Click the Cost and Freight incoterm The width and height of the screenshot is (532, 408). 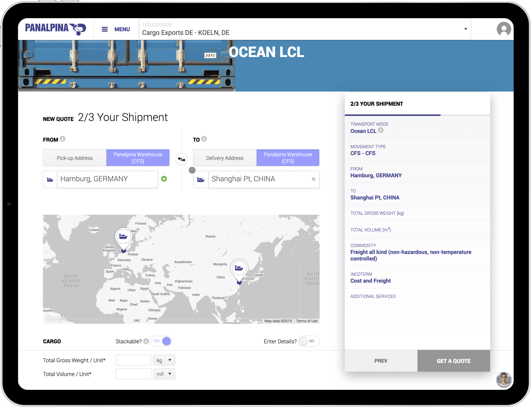pyautogui.click(x=371, y=281)
